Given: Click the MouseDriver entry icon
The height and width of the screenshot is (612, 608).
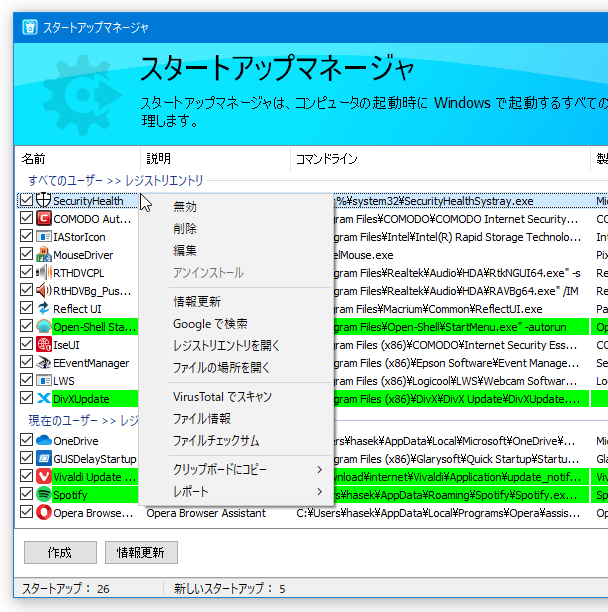Looking at the screenshot, I should (43, 254).
